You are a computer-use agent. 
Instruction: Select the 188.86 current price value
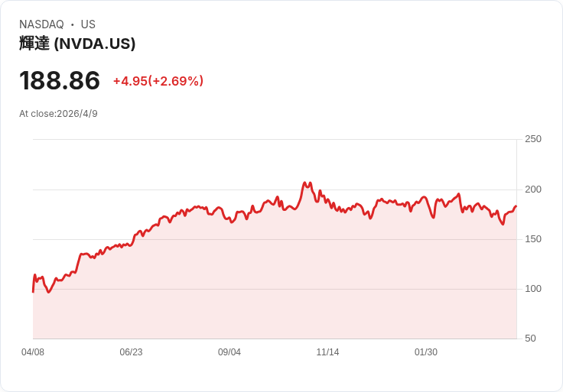(60, 80)
